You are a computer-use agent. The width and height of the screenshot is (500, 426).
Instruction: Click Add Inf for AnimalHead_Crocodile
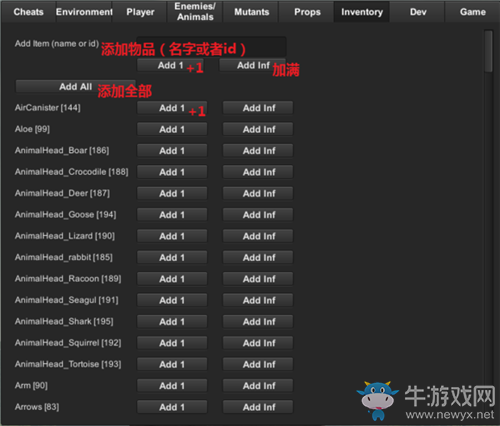[x=258, y=172]
